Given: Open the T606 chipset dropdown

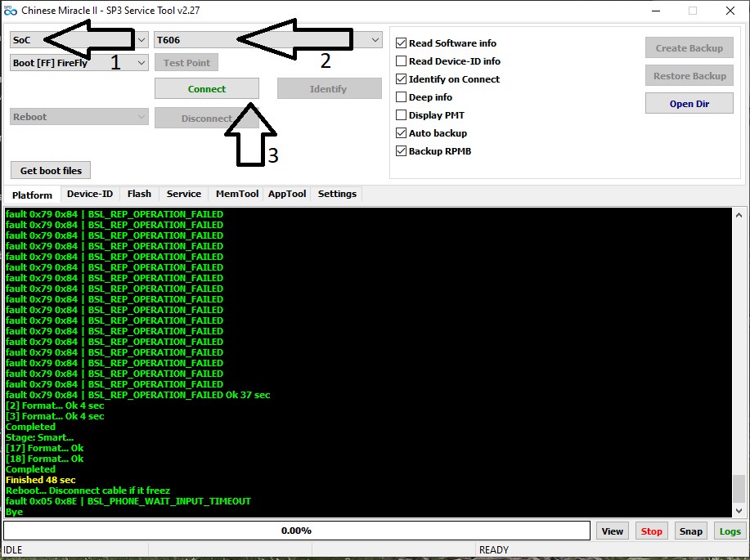Looking at the screenshot, I should click(268, 40).
